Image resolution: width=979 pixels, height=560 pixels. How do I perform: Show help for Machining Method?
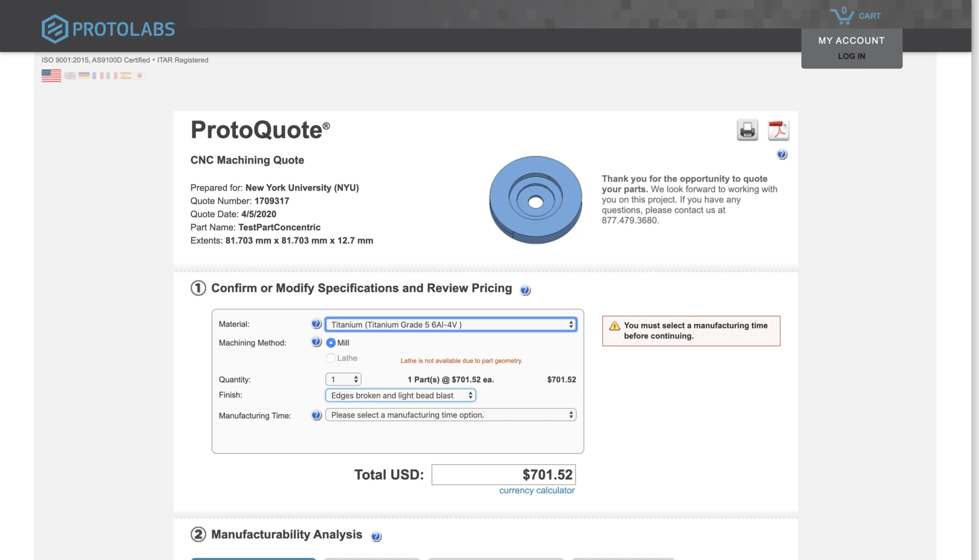[316, 342]
